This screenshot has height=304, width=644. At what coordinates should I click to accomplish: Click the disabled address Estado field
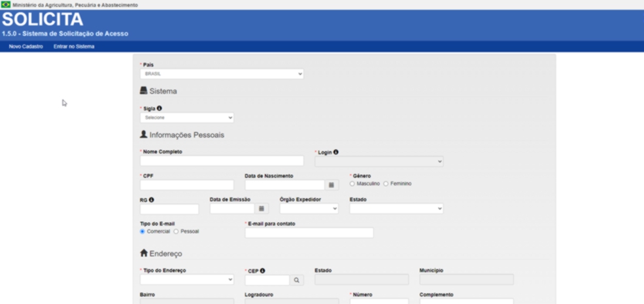(x=362, y=280)
